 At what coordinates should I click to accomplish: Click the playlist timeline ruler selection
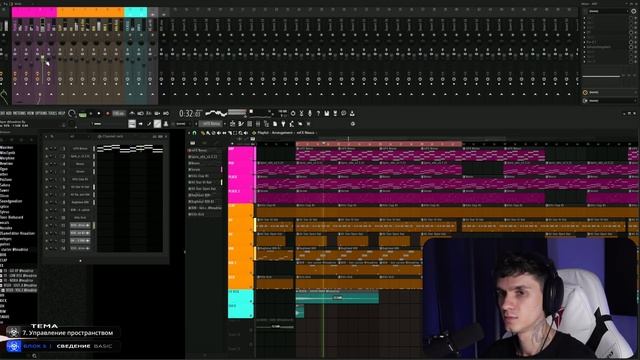coord(379,144)
